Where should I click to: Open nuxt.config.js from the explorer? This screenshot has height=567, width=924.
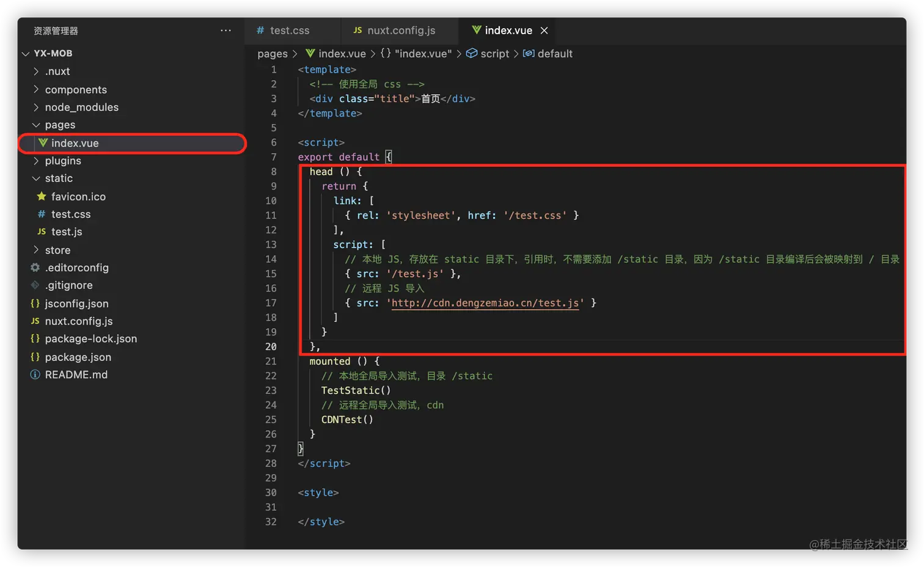(x=78, y=321)
